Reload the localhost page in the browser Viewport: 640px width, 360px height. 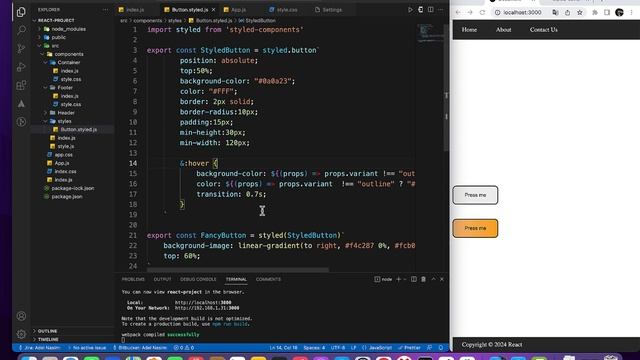(482, 13)
